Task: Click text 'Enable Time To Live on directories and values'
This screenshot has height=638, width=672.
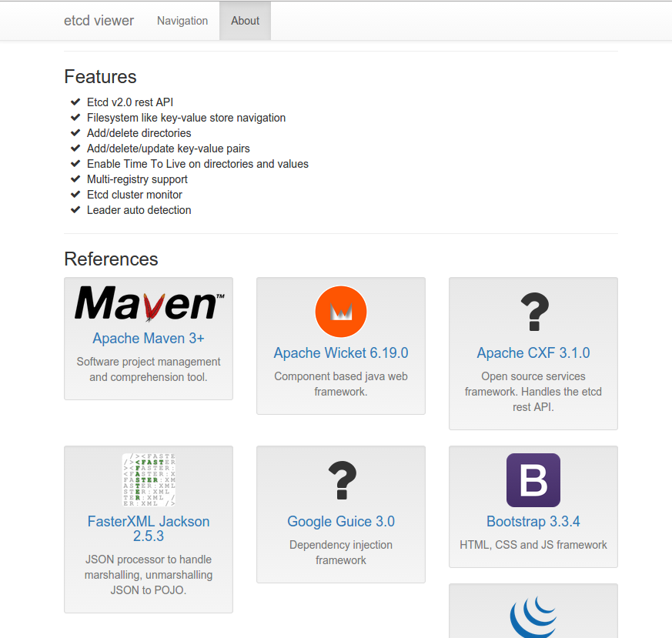Action: coord(198,164)
